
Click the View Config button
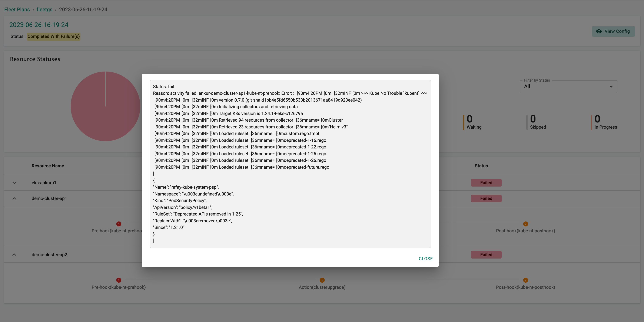[613, 31]
